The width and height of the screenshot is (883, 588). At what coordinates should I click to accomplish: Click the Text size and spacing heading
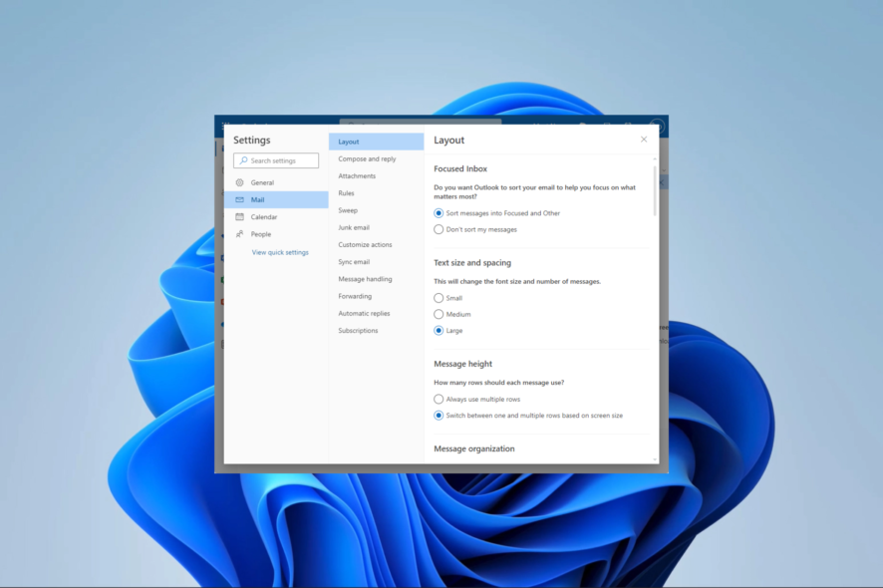pos(472,262)
